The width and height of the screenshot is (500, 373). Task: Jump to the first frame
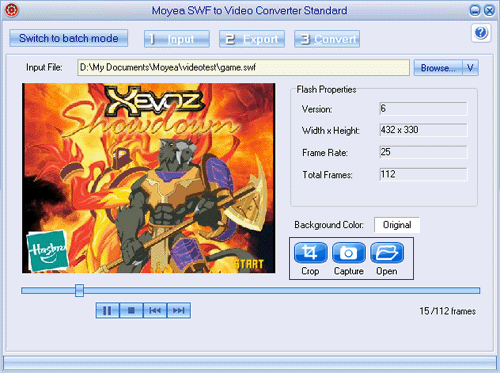tap(155, 311)
